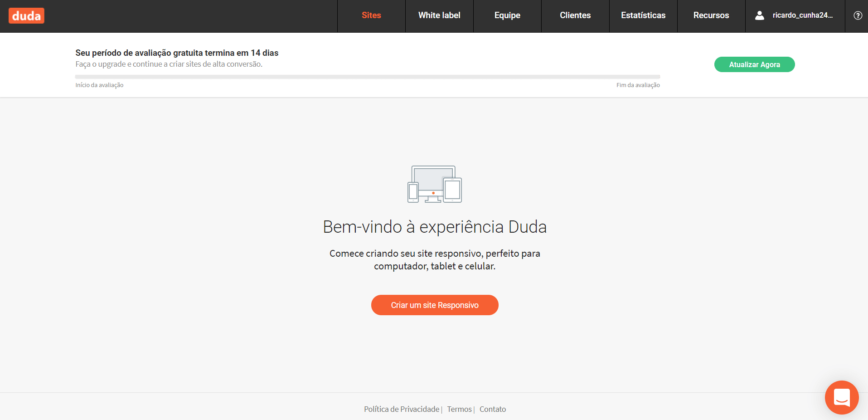Image resolution: width=868 pixels, height=420 pixels.
Task: Click the Atualizar Agora button
Action: pos(754,64)
